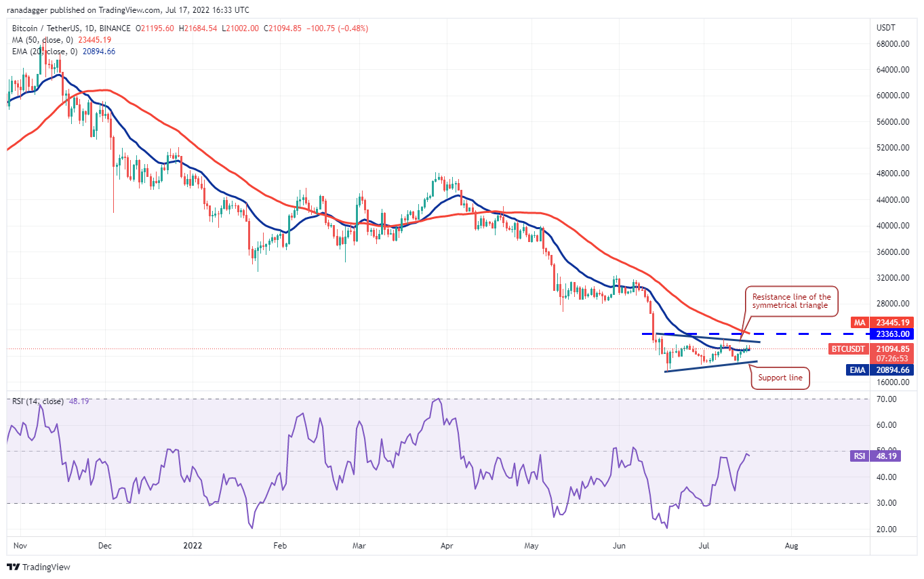Click the 70.00 level on RSI axis
The width and height of the screenshot is (924, 579).
coord(887,399)
